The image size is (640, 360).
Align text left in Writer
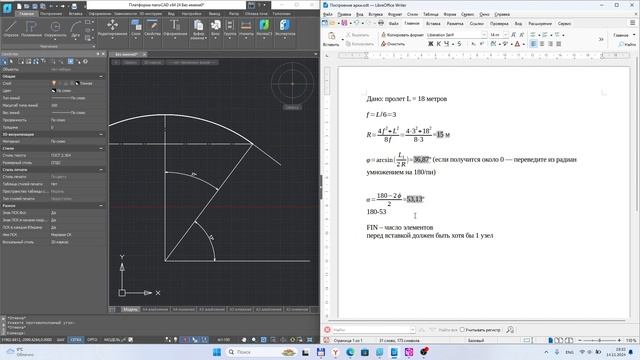pyautogui.click(x=533, y=44)
